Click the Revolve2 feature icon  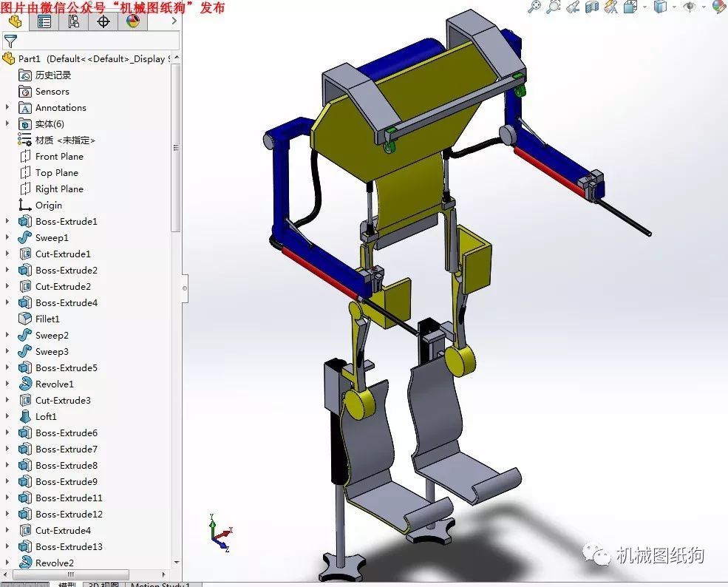[x=24, y=563]
